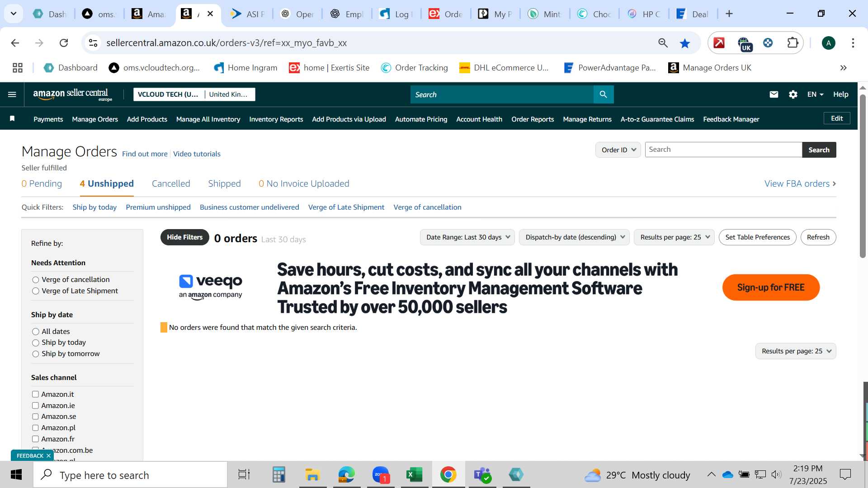Open a new browser tab with plus
Screen dimensions: 868x488
(x=729, y=14)
